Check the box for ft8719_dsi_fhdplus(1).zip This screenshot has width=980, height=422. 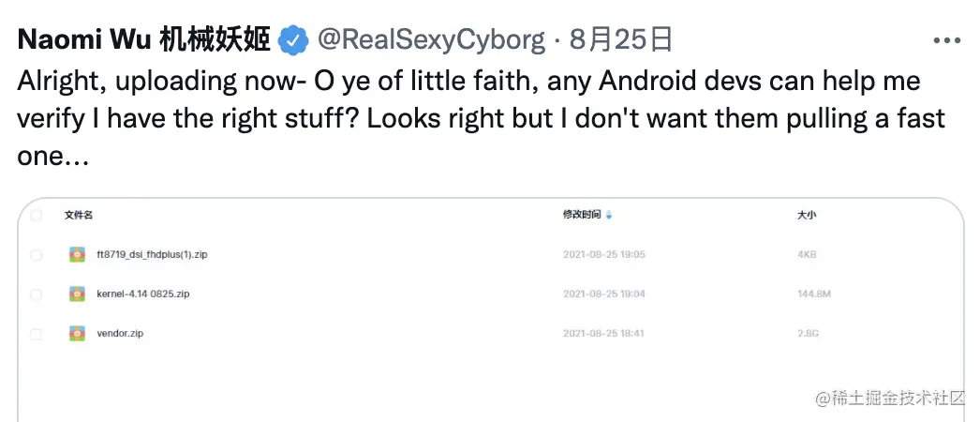coord(37,254)
